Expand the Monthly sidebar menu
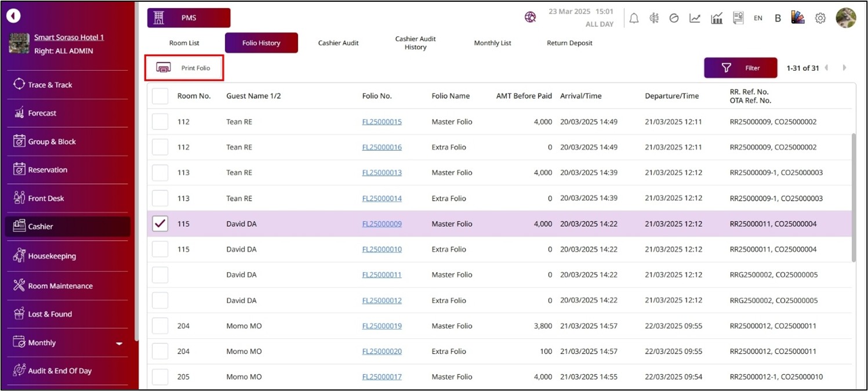This screenshot has height=391, width=868. [119, 343]
